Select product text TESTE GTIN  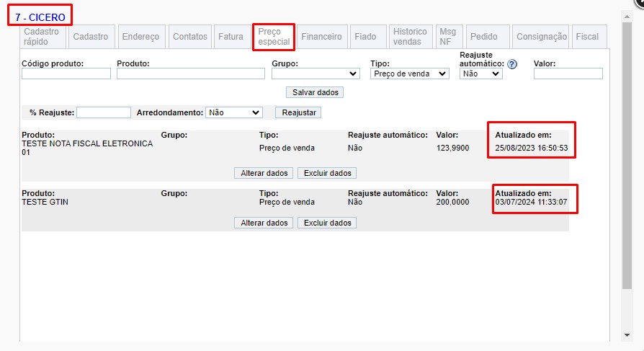[45, 203]
